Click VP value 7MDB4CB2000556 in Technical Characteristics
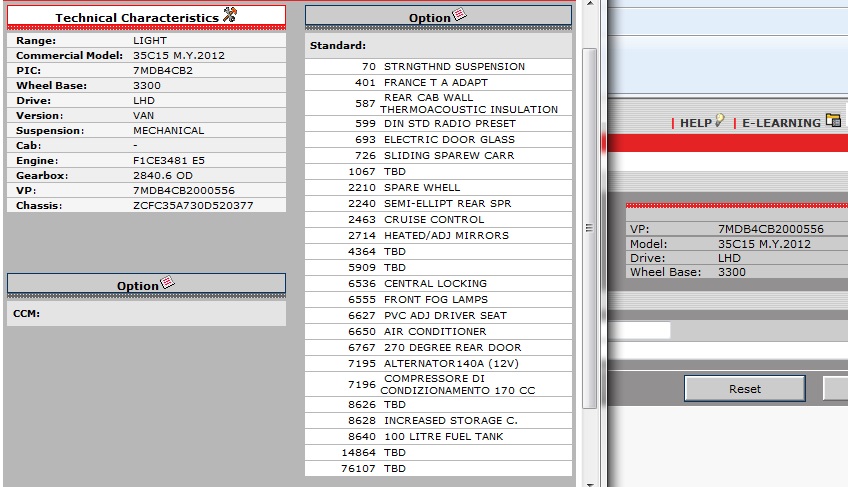The width and height of the screenshot is (848, 487). (x=184, y=190)
